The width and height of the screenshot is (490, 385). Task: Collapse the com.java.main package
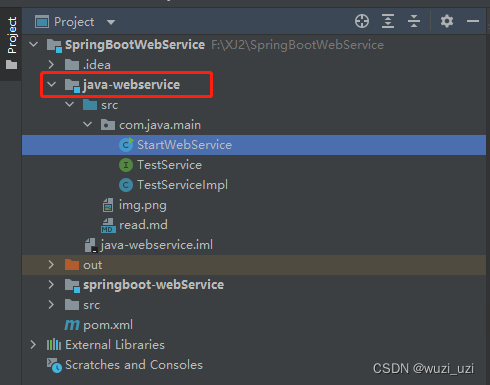(87, 124)
